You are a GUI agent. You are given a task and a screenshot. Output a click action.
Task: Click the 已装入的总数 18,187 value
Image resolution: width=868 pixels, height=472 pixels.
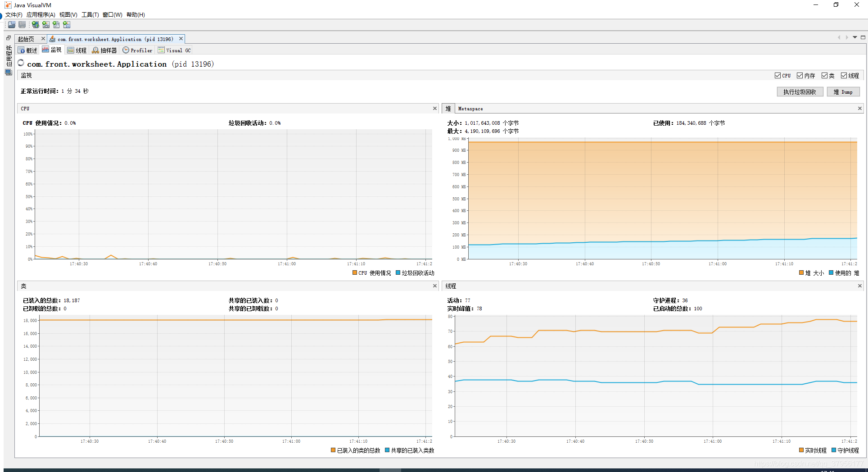coord(72,300)
